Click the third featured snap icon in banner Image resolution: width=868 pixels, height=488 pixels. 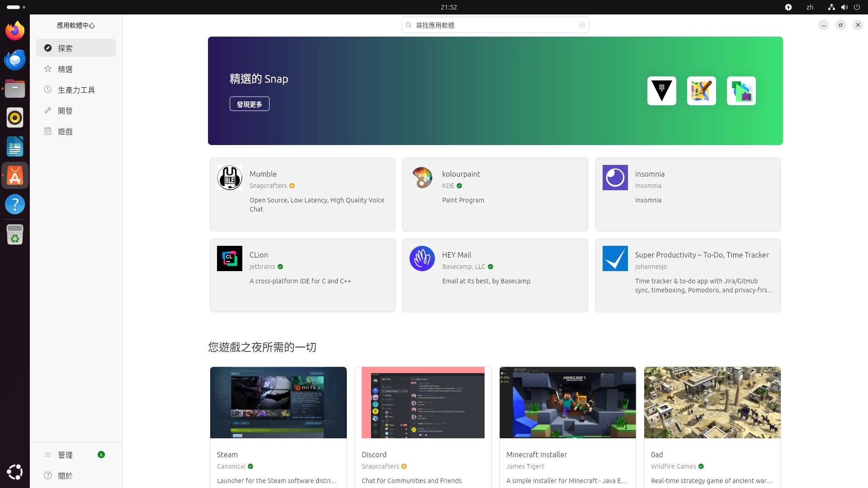pyautogui.click(x=741, y=91)
